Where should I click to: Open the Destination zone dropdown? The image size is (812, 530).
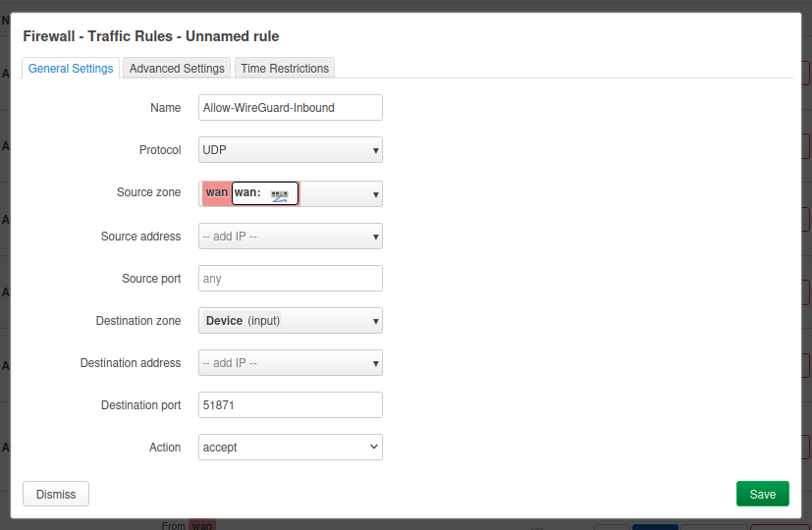(291, 320)
